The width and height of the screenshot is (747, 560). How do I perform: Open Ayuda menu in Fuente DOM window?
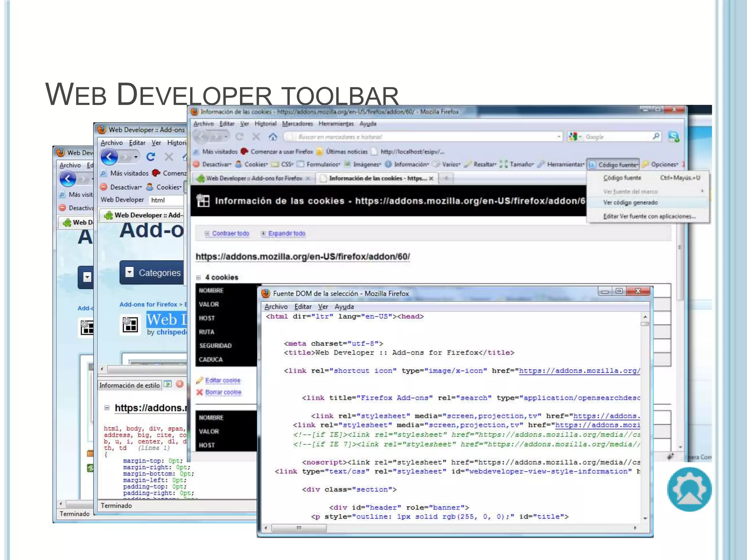pyautogui.click(x=344, y=307)
